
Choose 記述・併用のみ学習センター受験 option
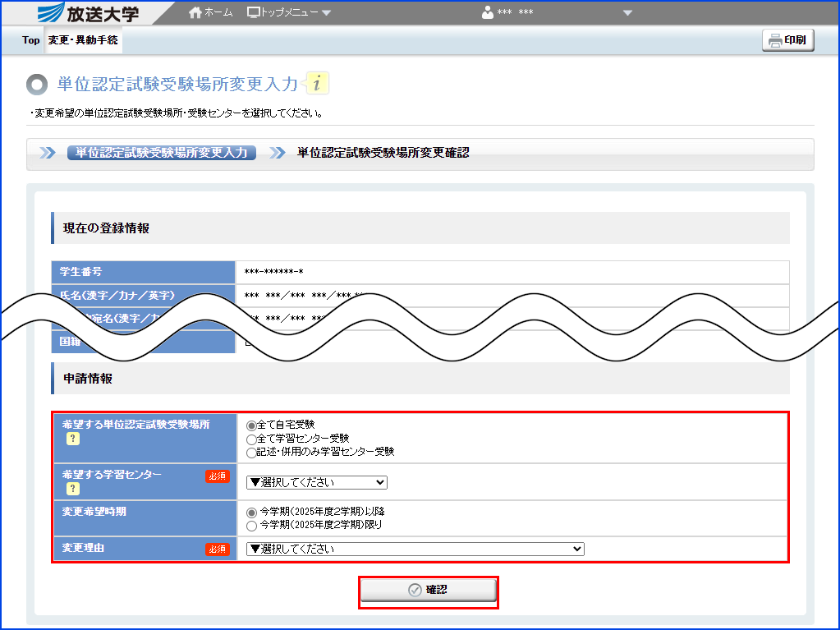pyautogui.click(x=252, y=452)
